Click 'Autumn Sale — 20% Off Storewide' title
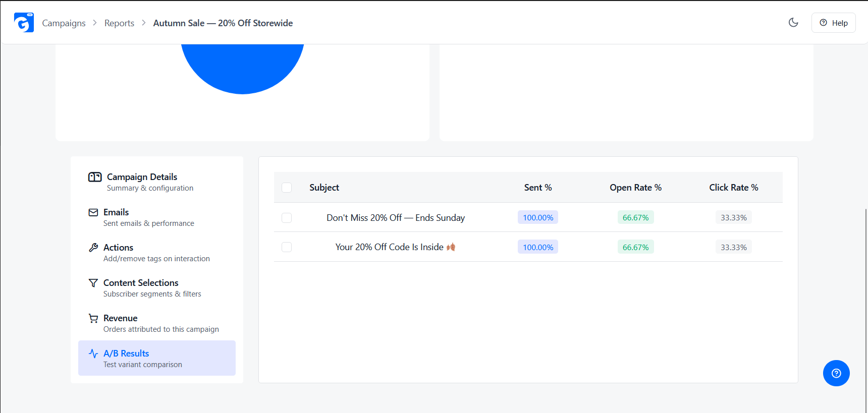 click(223, 23)
